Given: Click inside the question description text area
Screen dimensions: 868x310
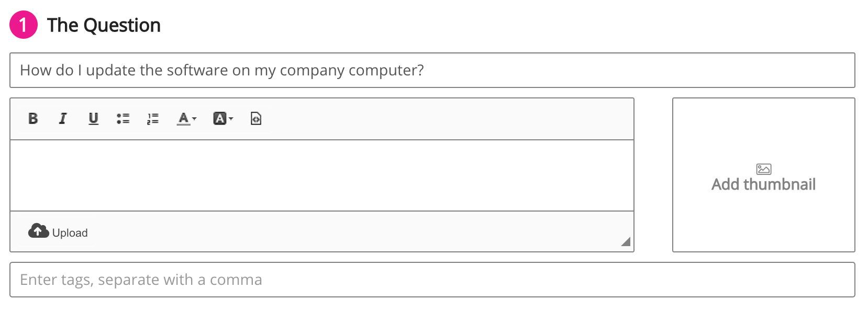Looking at the screenshot, I should click(x=322, y=175).
